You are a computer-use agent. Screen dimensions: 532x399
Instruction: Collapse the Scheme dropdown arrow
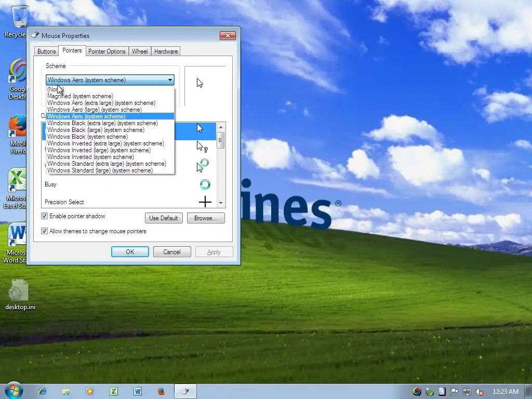[170, 80]
